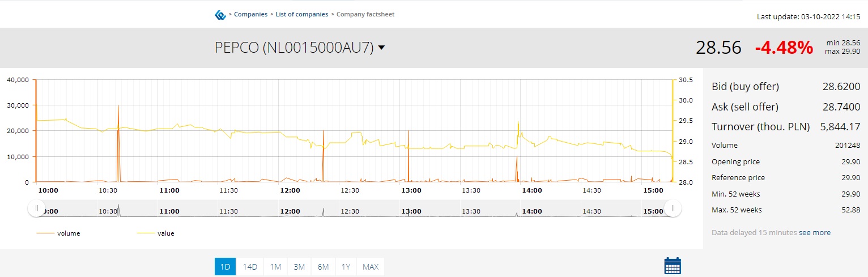This screenshot has width=868, height=277.
Task: Switch chart range to MAX
Action: pyautogui.click(x=371, y=267)
